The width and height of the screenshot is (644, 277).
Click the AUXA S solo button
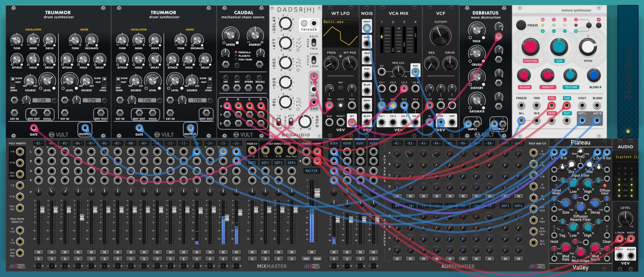click(334, 259)
